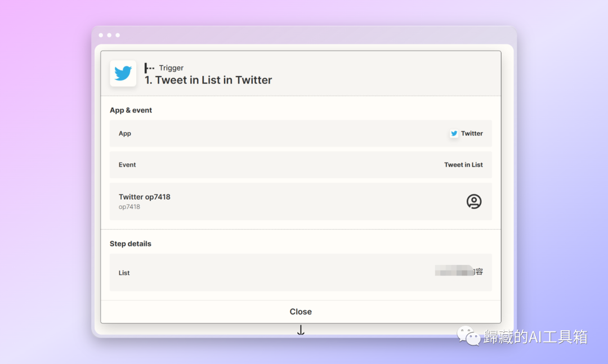The image size is (608, 364).
Task: Click the blurred List value ending in 容
Action: tap(459, 271)
